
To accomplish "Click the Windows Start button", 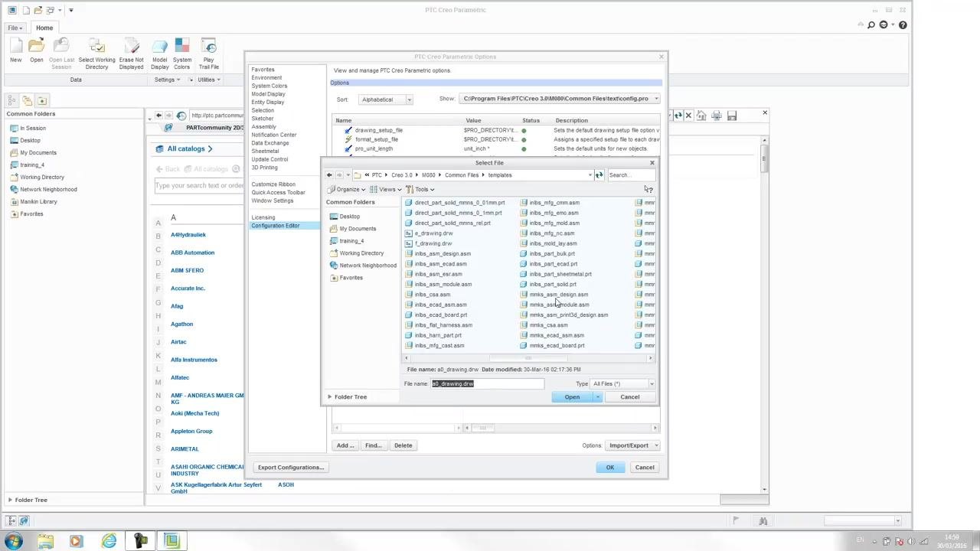I will coord(14,541).
